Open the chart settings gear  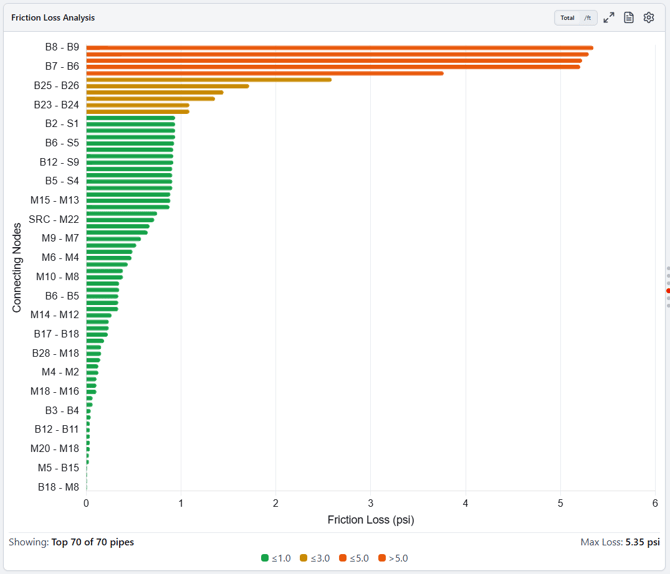pyautogui.click(x=649, y=18)
